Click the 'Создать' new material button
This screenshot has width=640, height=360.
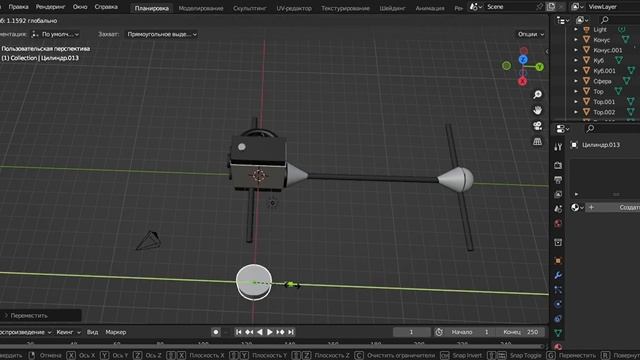coord(613,208)
